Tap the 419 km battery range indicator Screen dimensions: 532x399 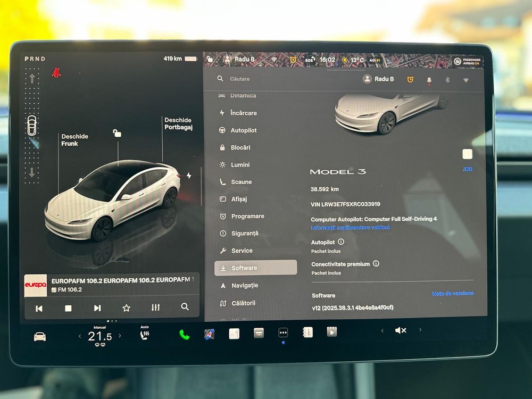click(180, 59)
